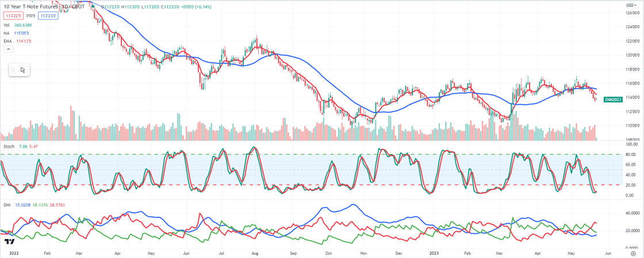Click the blue buy price 113'23'0
Image resolution: width=644 pixels, height=258 pixels.
tap(48, 16)
